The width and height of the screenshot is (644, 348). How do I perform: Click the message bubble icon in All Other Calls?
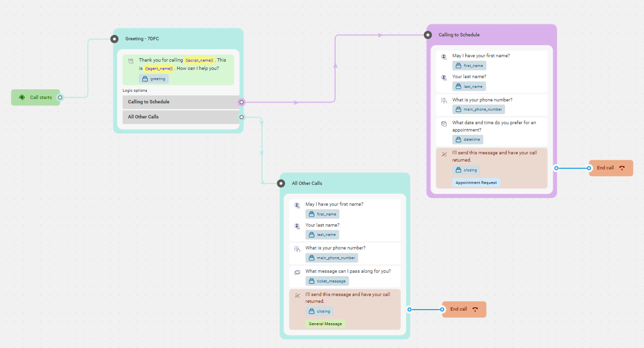click(297, 272)
